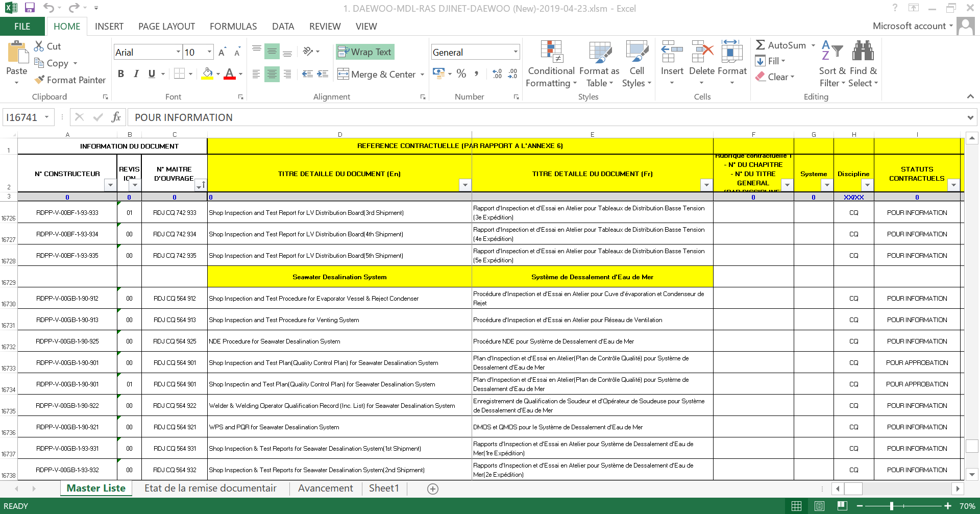Activate the Format Painter brush
This screenshot has height=514, width=980.
pyautogui.click(x=70, y=80)
